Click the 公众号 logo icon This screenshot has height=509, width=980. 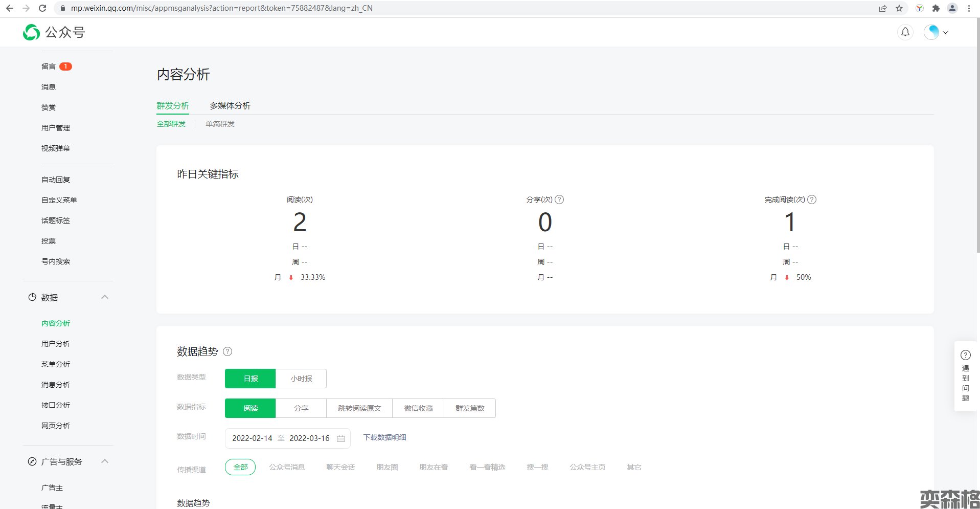(31, 32)
